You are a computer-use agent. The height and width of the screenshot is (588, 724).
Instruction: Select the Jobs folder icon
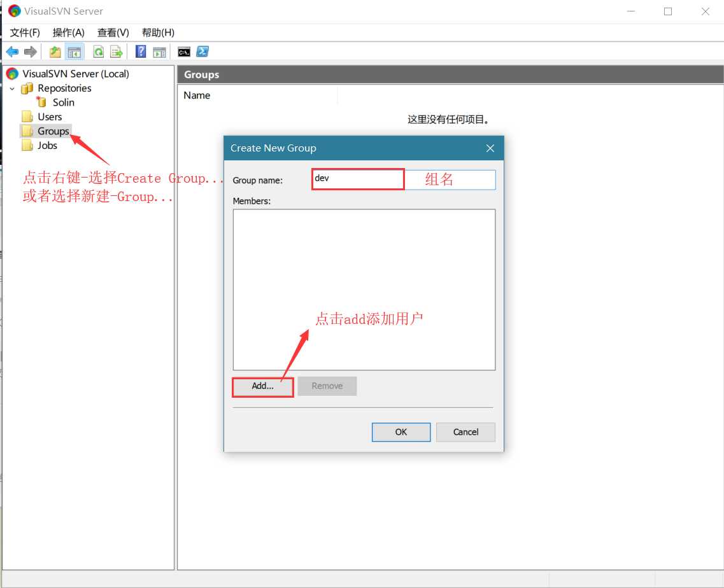pyautogui.click(x=27, y=145)
